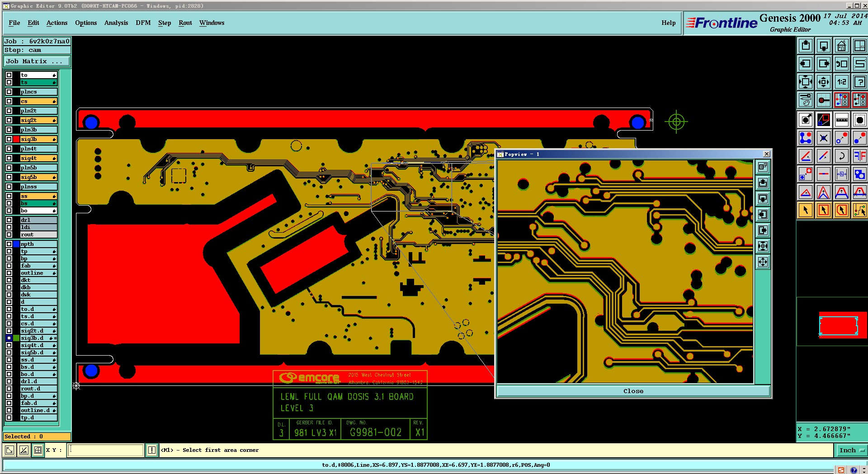
Task: Open the Actions menu
Action: [57, 23]
